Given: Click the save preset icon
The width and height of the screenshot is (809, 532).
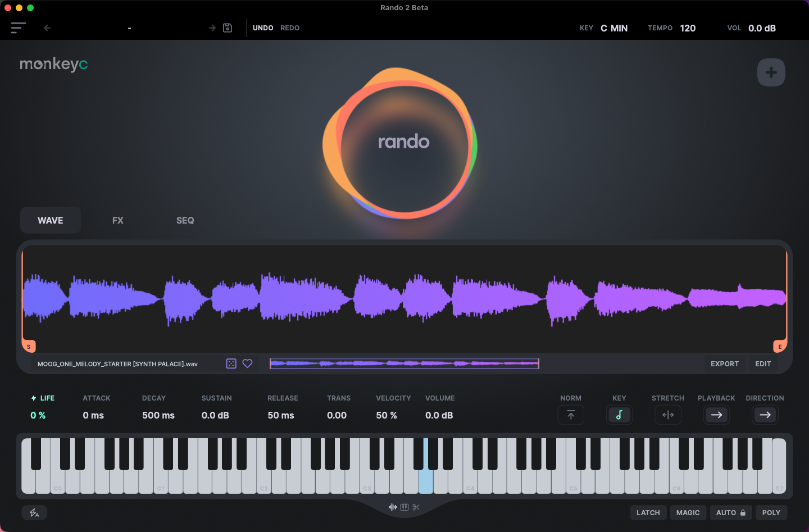Looking at the screenshot, I should click(x=228, y=28).
